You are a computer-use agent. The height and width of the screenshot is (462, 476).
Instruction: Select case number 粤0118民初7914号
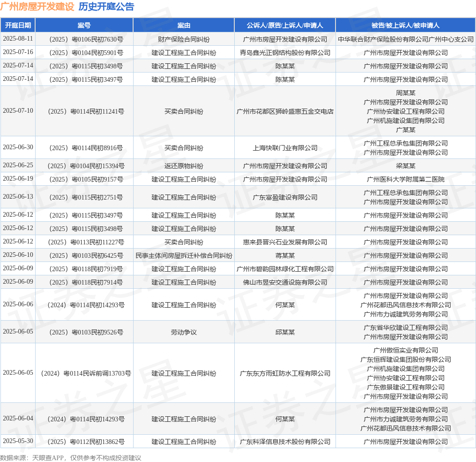click(x=86, y=282)
